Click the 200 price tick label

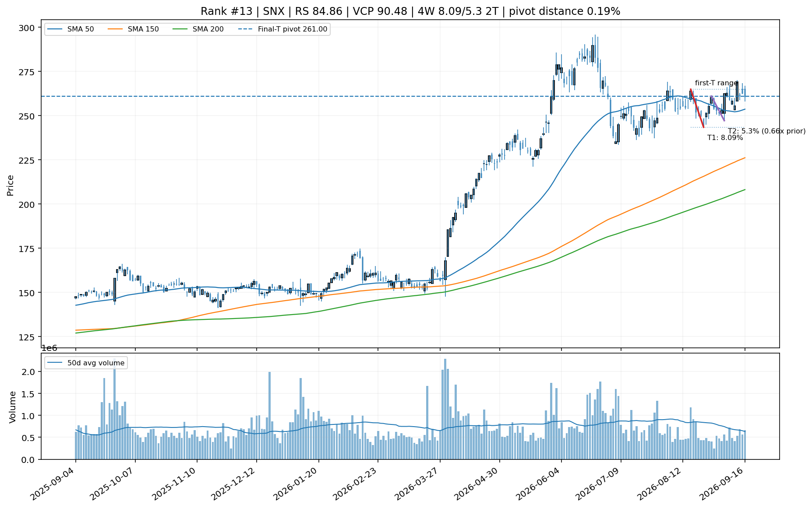[28, 204]
